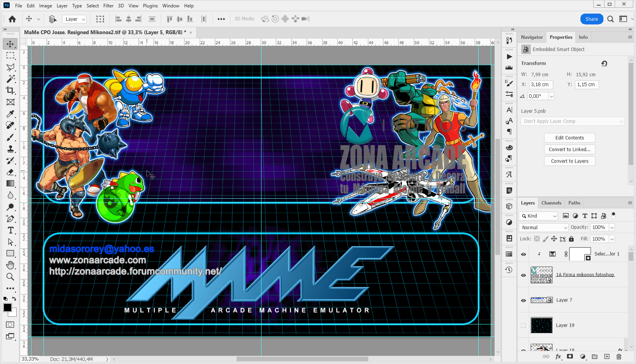The image size is (636, 364).
Task: Click the create new layer icon
Action: point(607,357)
